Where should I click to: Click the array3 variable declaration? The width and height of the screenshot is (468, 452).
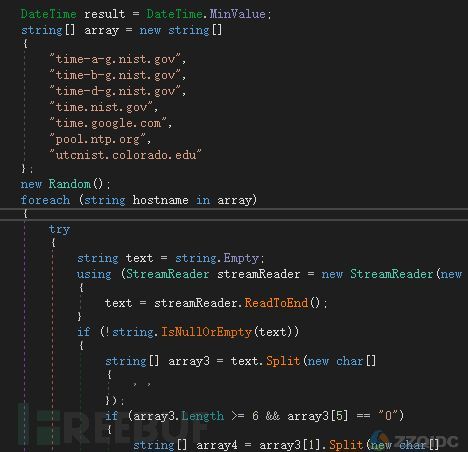pos(189,361)
